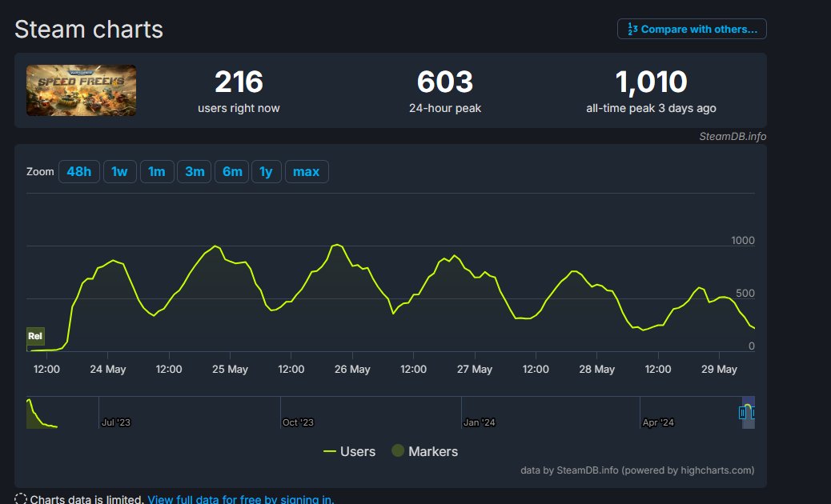The image size is (831, 504).
Task: Open the sign-in link for full data
Action: coord(241,499)
